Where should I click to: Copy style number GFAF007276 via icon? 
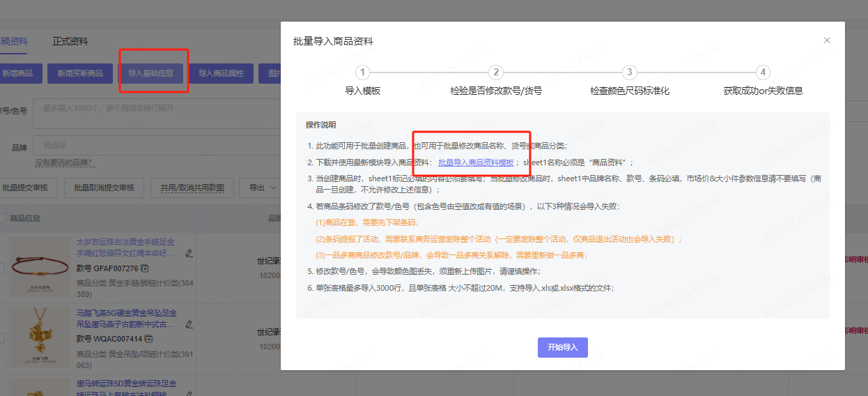[x=145, y=268]
